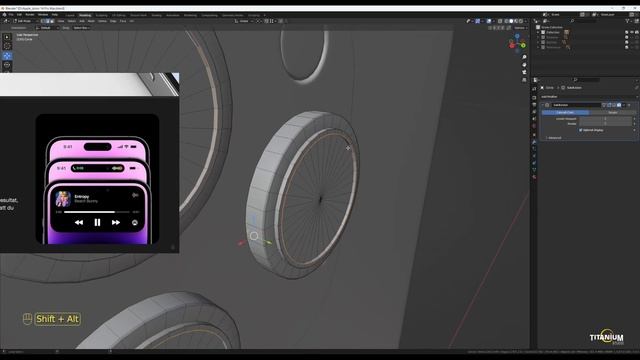
Task: Open the pivot point dropdown
Action: 259,21
